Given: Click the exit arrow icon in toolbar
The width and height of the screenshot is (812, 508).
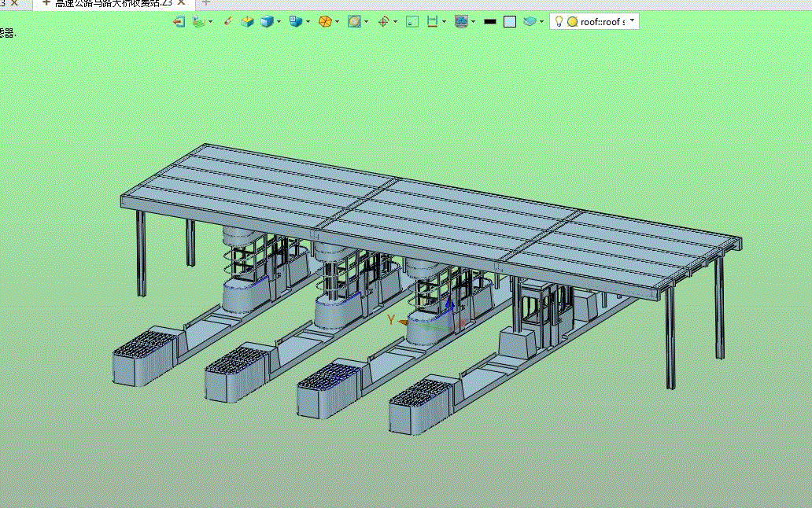Looking at the screenshot, I should tap(179, 22).
